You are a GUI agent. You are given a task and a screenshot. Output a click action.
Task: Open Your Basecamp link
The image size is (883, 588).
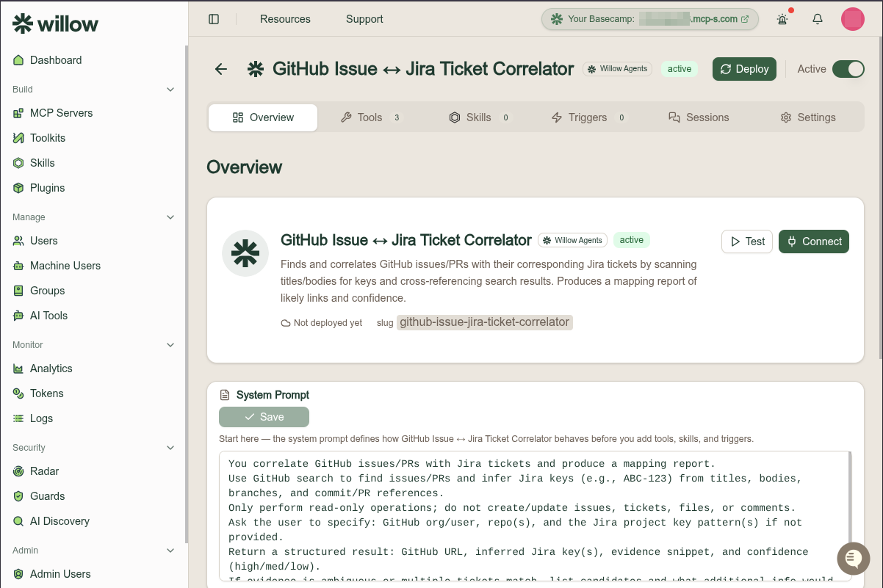[x=650, y=19]
